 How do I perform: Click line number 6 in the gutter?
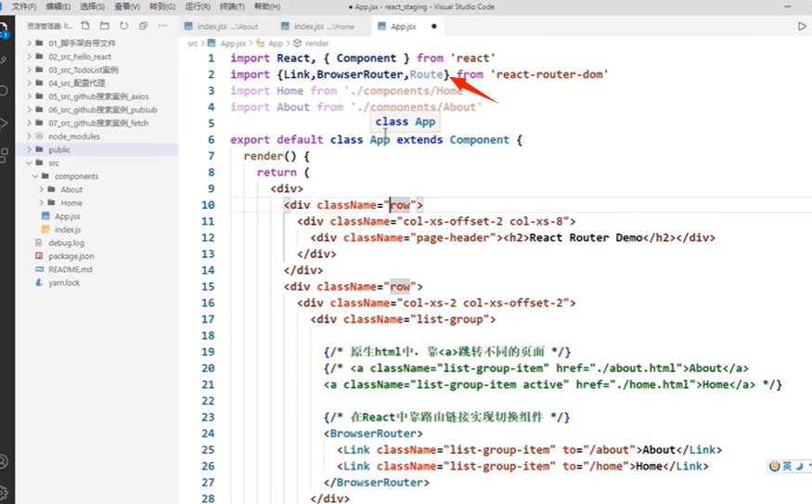tap(211, 140)
